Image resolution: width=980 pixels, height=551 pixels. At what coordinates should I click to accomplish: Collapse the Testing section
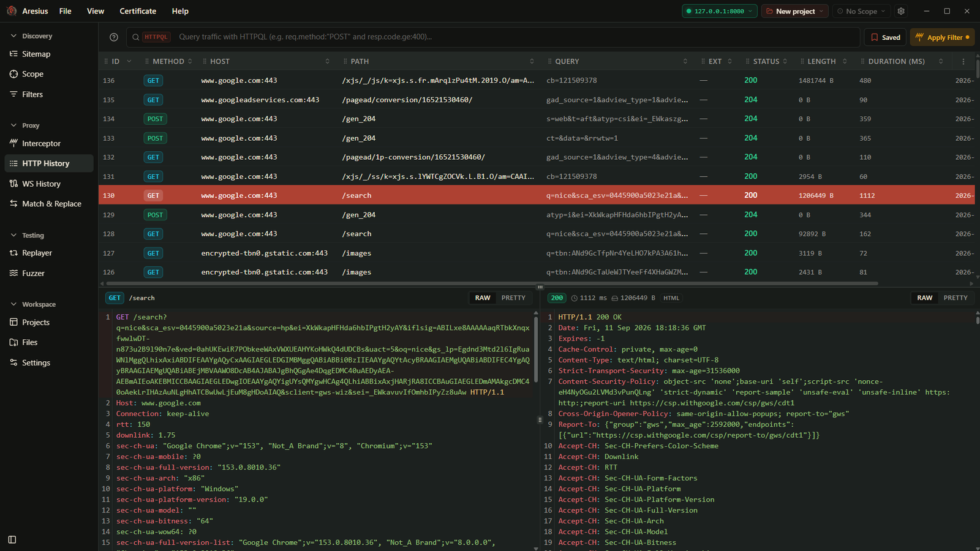(x=13, y=235)
